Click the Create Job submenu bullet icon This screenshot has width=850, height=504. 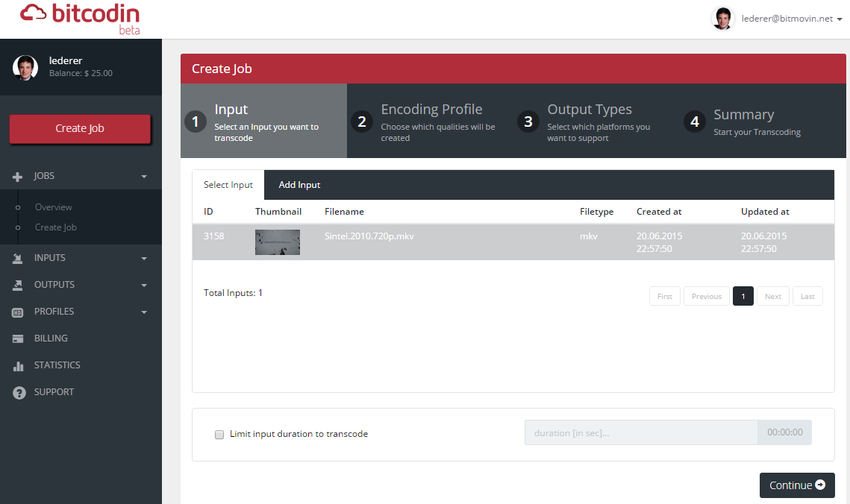click(18, 228)
